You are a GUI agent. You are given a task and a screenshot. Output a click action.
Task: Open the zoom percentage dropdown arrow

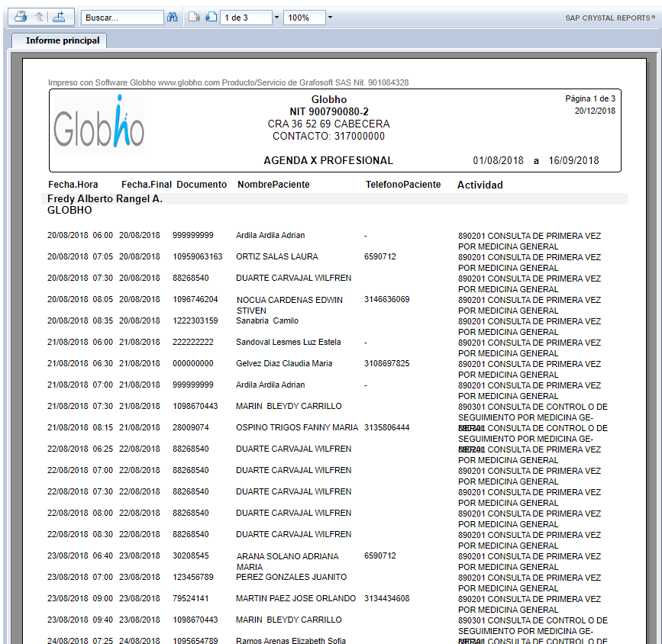pyautogui.click(x=329, y=18)
